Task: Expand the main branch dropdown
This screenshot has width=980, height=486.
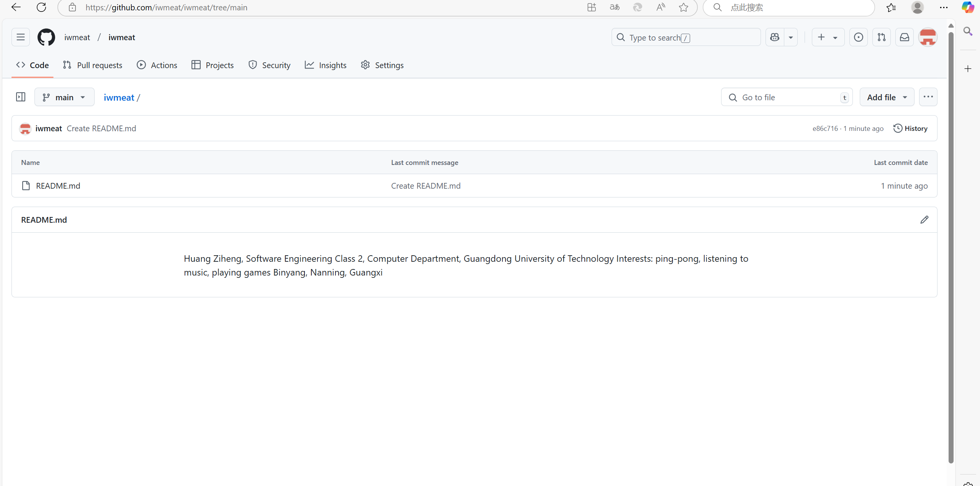Action: pos(64,97)
